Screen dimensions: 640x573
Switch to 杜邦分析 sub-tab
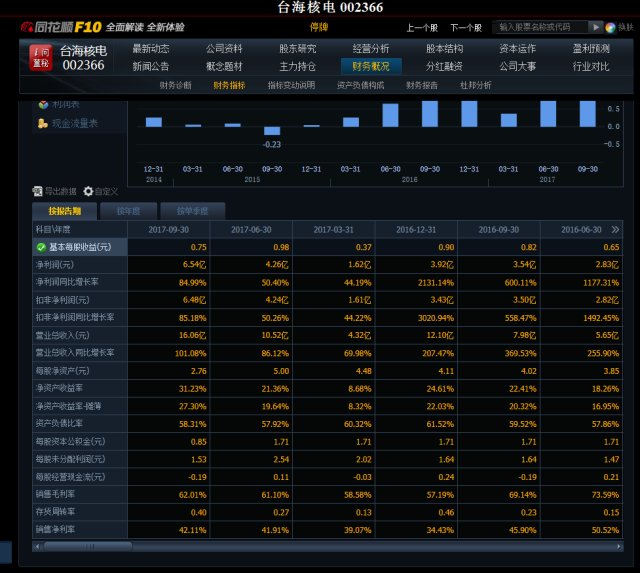tap(476, 85)
